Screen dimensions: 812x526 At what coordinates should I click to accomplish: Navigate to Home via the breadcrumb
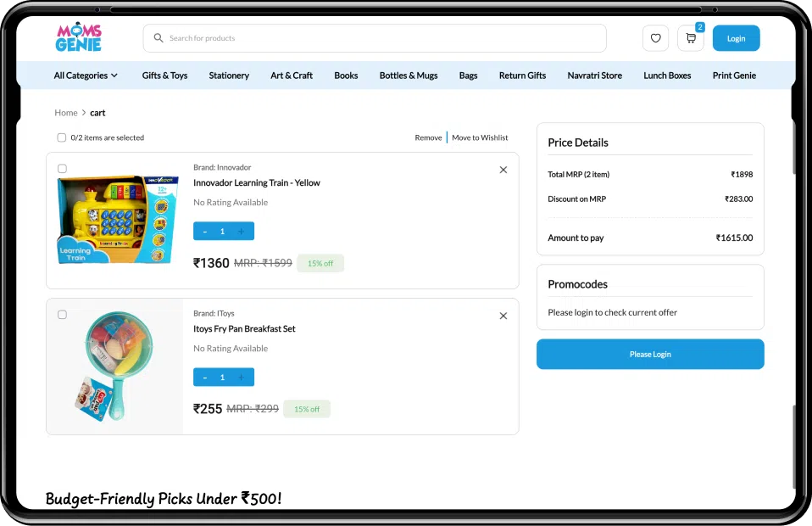pyautogui.click(x=66, y=112)
